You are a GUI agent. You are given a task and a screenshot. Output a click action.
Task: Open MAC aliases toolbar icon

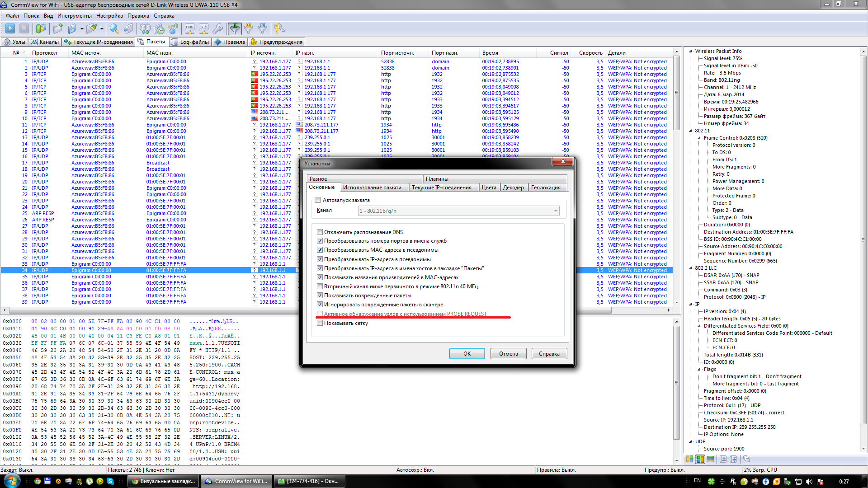tap(189, 29)
